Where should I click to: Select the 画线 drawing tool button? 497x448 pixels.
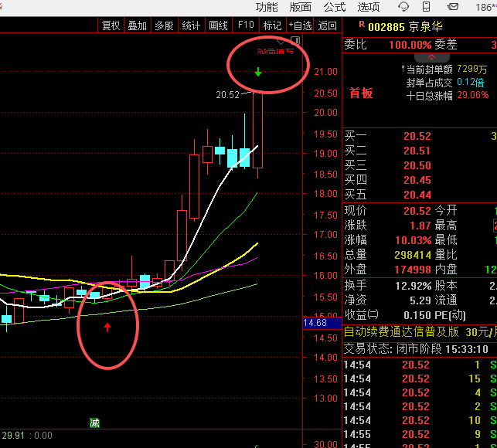click(218, 25)
